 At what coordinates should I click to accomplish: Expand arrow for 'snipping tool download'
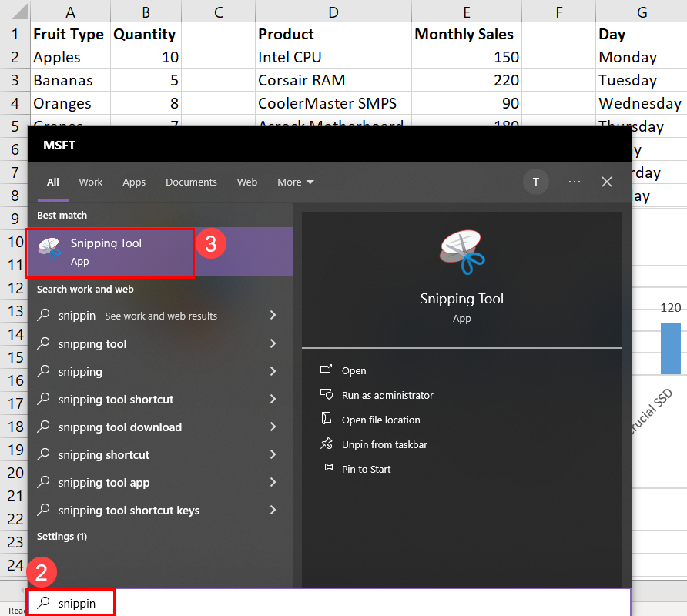(273, 427)
